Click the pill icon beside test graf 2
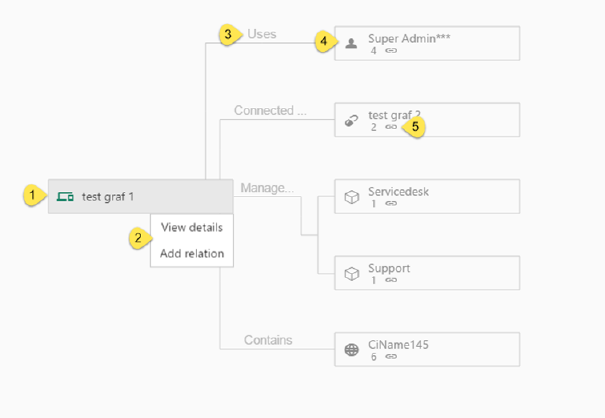Screen dimensions: 605x418 351,120
